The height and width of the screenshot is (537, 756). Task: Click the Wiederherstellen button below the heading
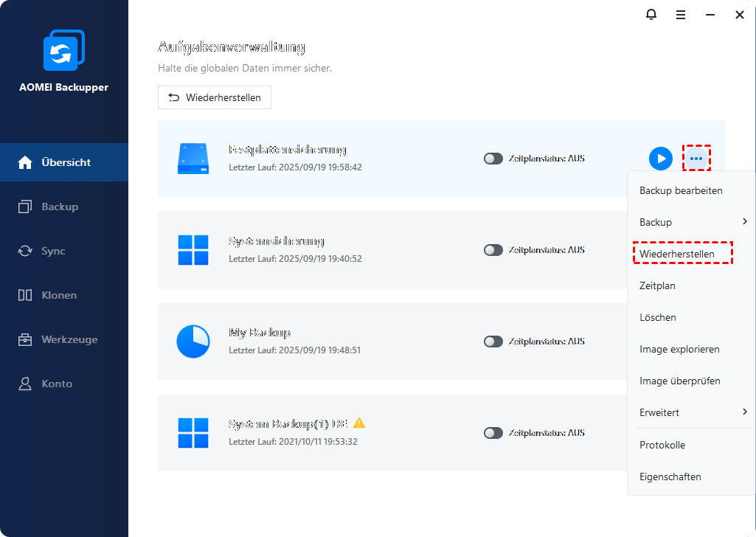coord(215,97)
